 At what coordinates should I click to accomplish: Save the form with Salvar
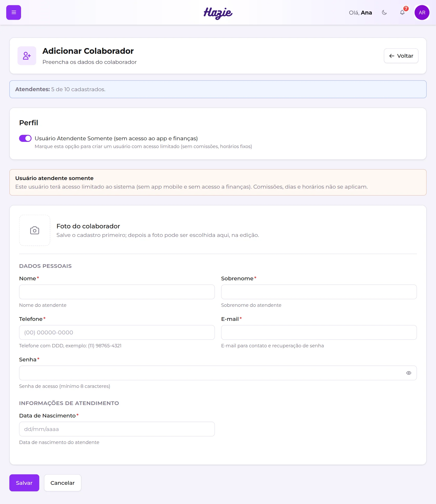pos(24,483)
